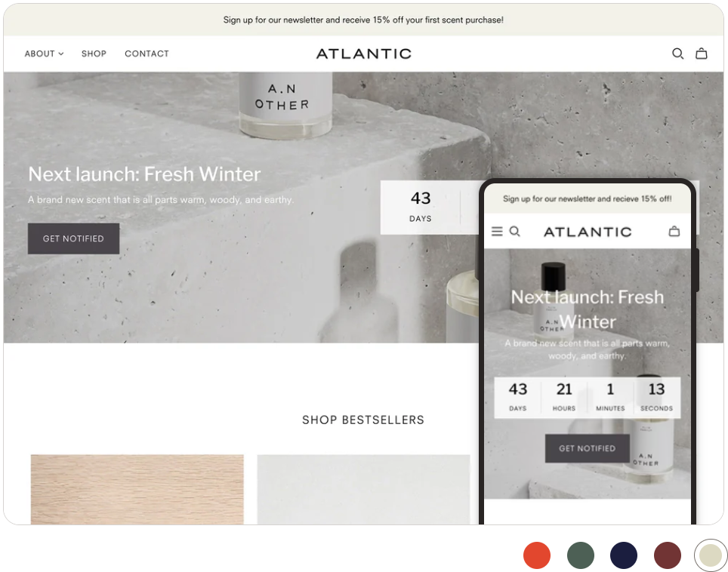Screen dimensions: 728x572
Task: Select the orange-red color swatch
Action: click(537, 555)
